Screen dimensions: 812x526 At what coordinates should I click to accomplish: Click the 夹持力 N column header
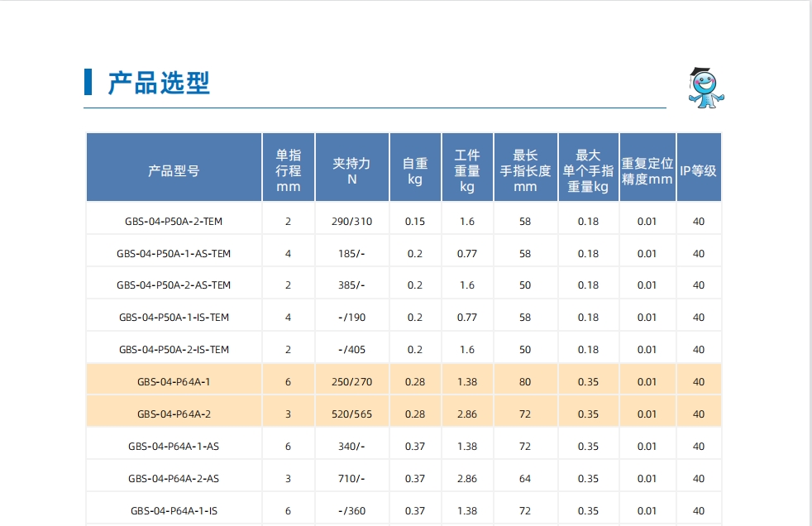tap(351, 171)
